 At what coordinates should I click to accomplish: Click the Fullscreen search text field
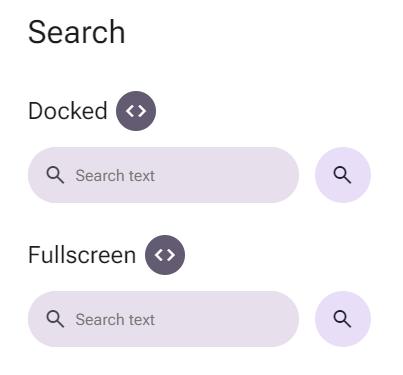point(163,319)
